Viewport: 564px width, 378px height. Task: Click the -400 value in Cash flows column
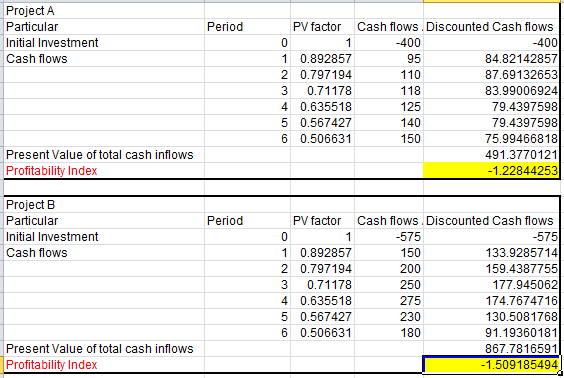[389, 43]
